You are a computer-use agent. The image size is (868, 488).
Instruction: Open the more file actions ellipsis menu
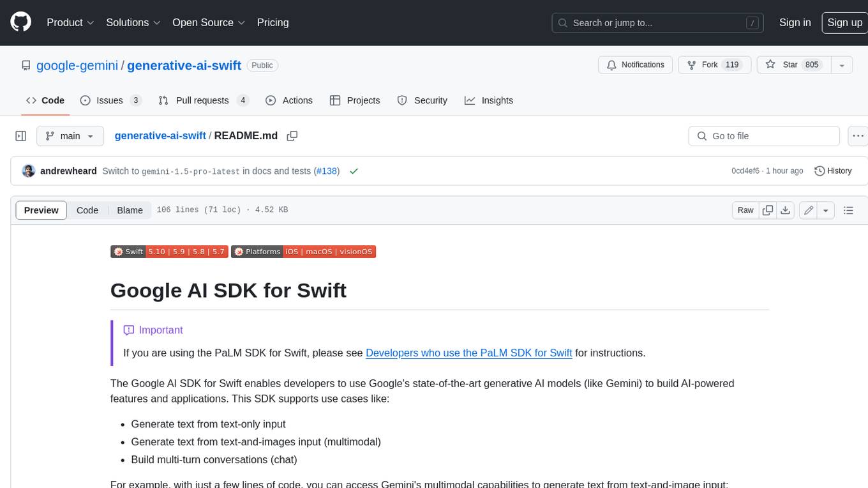click(858, 136)
